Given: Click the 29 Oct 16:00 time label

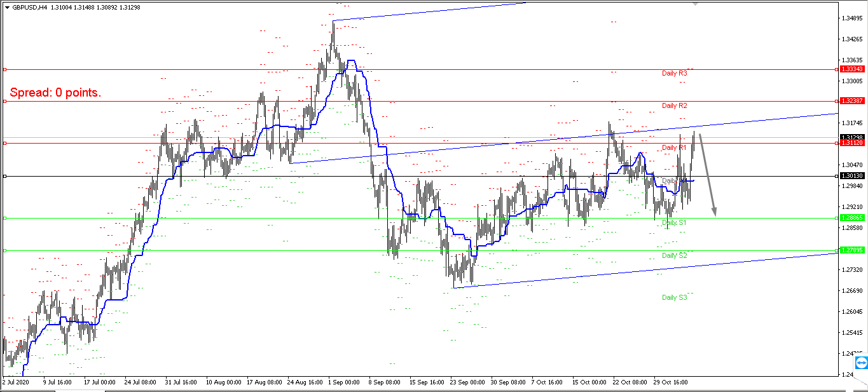Looking at the screenshot, I should click(671, 383).
